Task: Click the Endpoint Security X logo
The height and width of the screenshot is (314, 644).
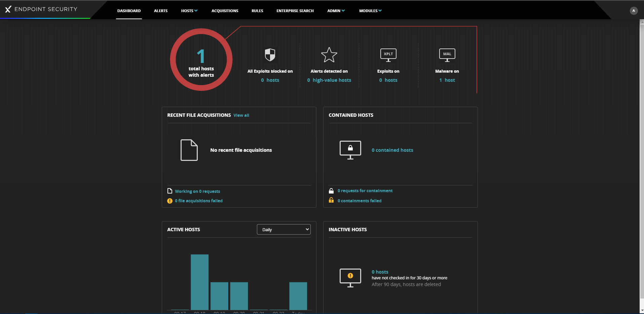Action: coord(8,9)
